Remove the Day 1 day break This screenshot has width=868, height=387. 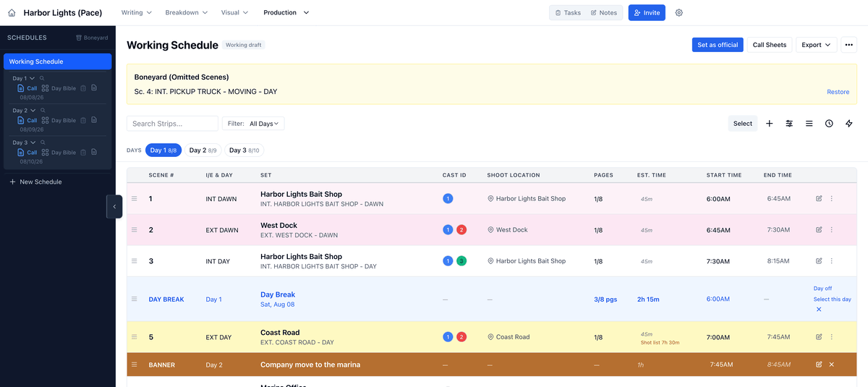click(819, 310)
